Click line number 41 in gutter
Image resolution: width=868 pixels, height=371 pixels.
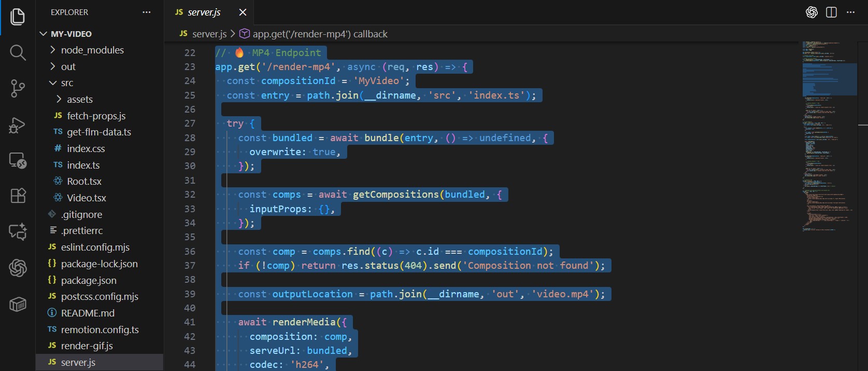pos(190,322)
